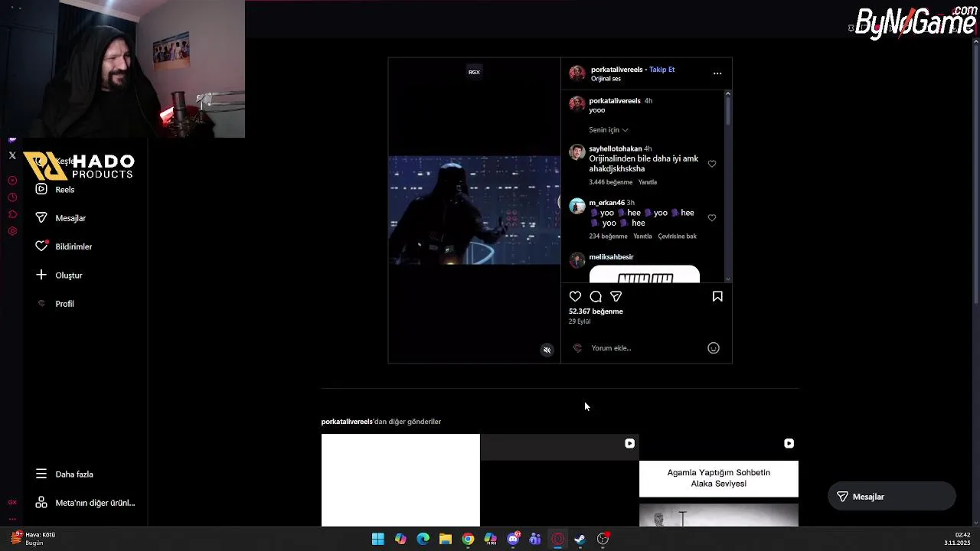Like sayhellotohakan's comment
The height and width of the screenshot is (551, 980).
(712, 164)
